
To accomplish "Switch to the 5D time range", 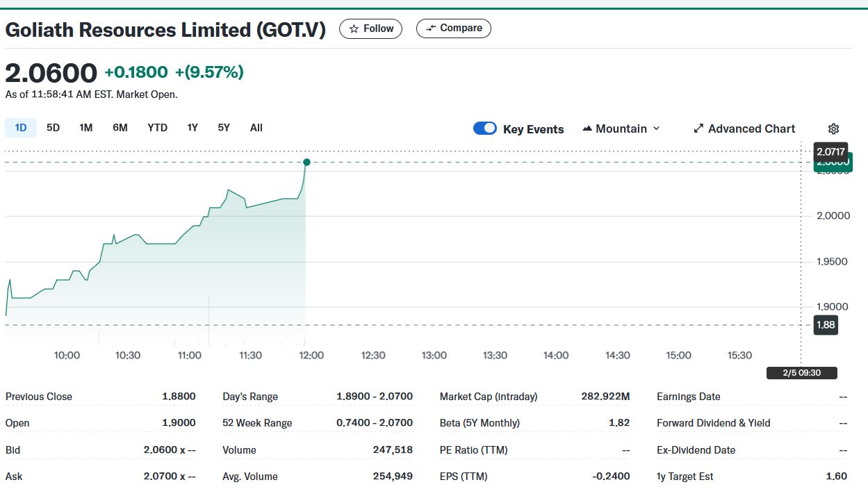I will [x=53, y=128].
